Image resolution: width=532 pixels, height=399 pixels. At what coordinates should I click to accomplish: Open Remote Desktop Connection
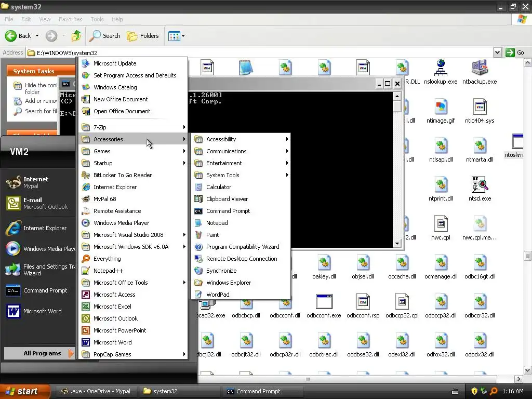[241, 259]
